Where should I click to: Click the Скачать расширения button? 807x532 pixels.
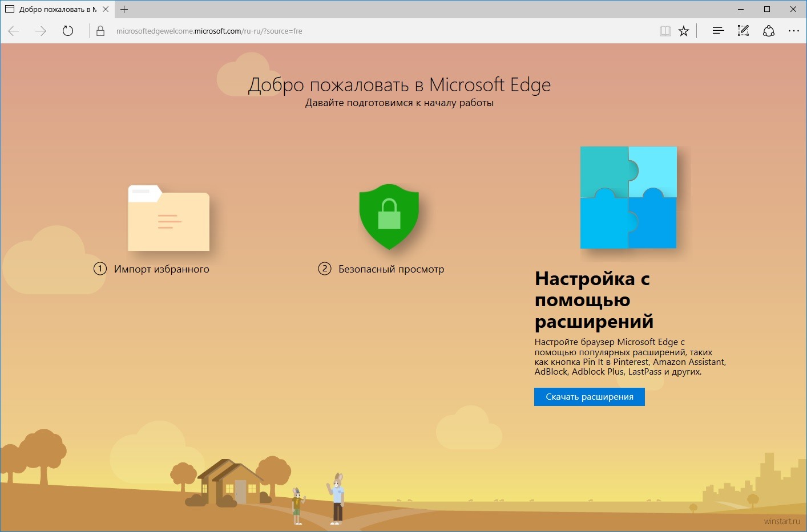(590, 397)
